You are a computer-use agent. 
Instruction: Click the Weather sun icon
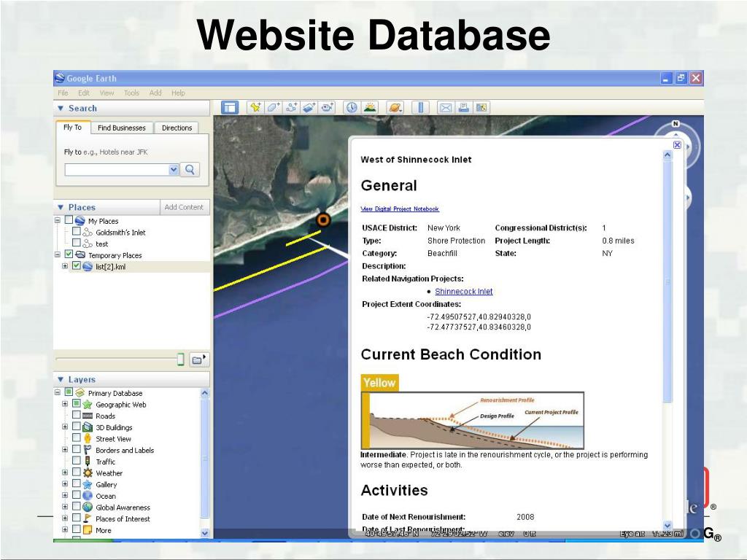88,472
